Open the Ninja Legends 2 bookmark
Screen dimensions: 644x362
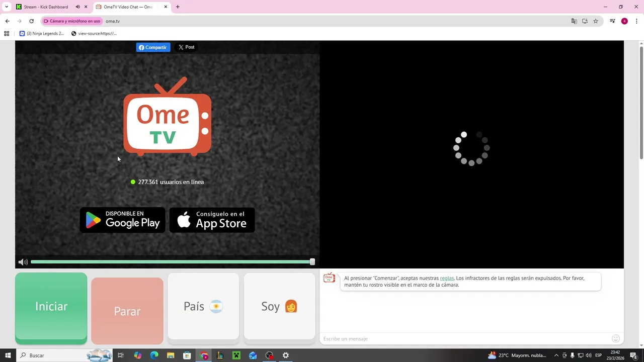pyautogui.click(x=42, y=34)
